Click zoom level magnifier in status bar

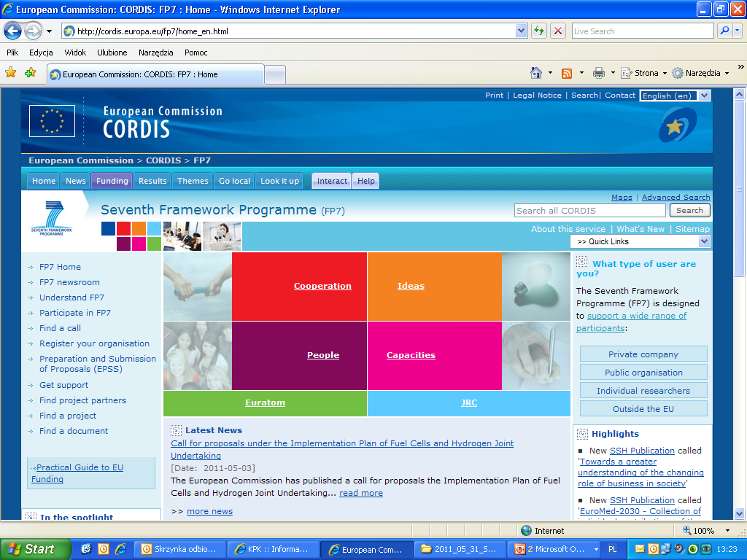click(x=687, y=530)
